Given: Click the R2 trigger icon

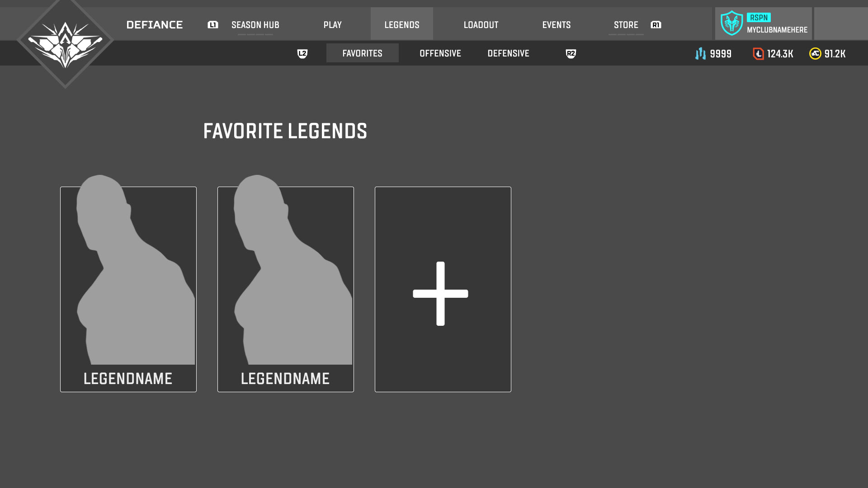Looking at the screenshot, I should [x=571, y=54].
